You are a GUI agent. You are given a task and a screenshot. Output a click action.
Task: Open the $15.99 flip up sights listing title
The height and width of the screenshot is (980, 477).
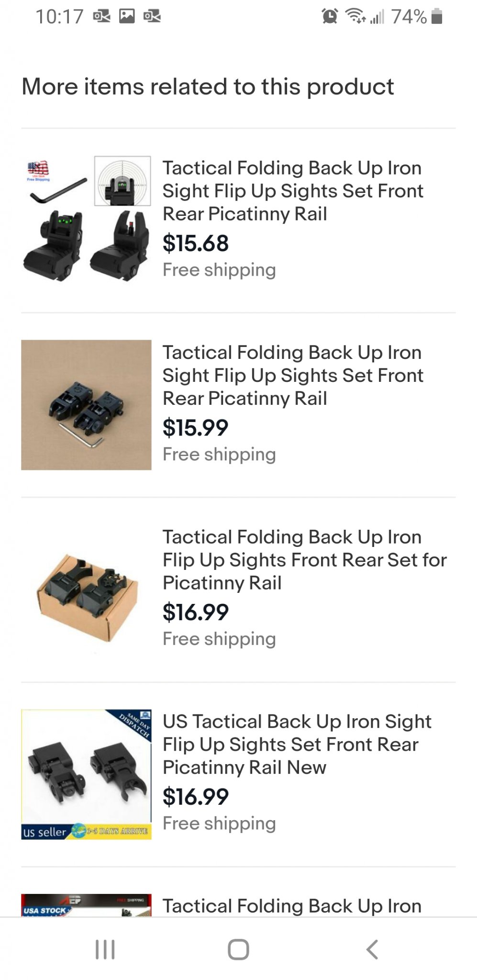click(292, 375)
